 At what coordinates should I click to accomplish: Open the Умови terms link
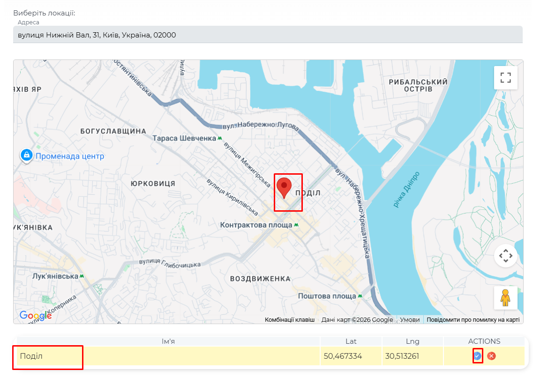pyautogui.click(x=410, y=320)
